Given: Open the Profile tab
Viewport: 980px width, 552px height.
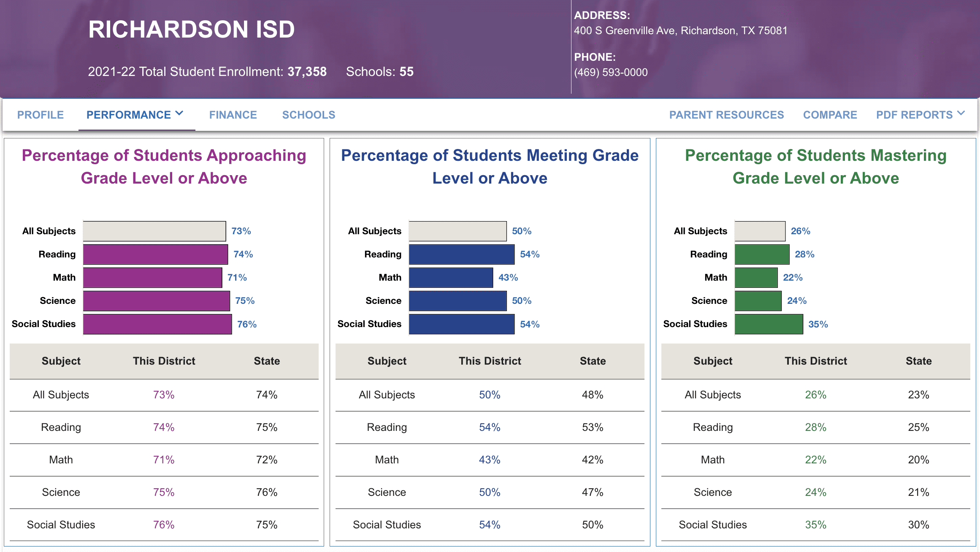Looking at the screenshot, I should pyautogui.click(x=41, y=115).
